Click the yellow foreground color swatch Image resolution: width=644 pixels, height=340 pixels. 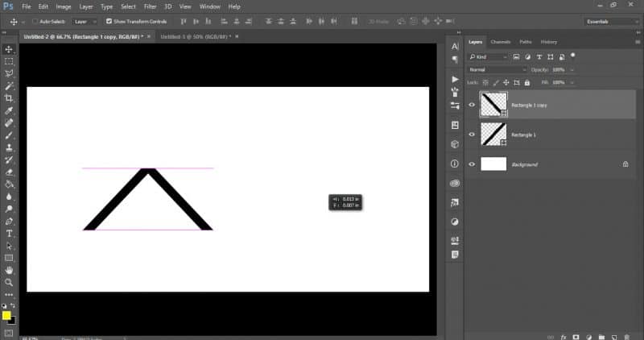click(x=6, y=315)
